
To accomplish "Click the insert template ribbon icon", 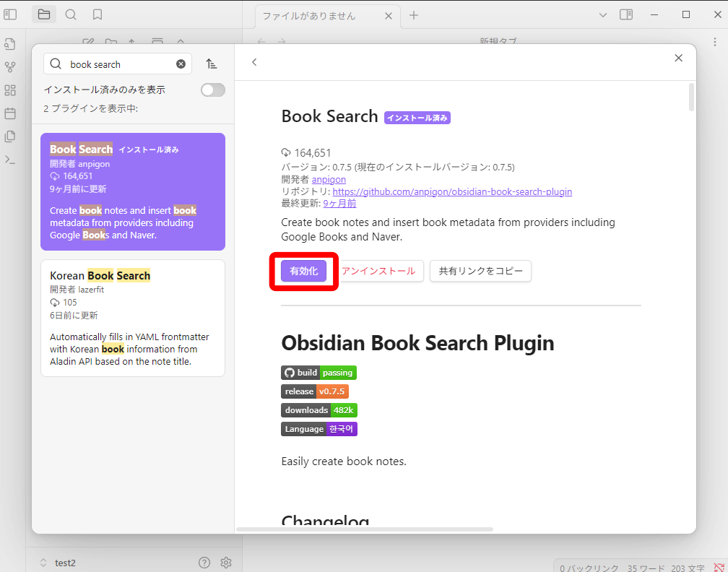I will click(10, 136).
